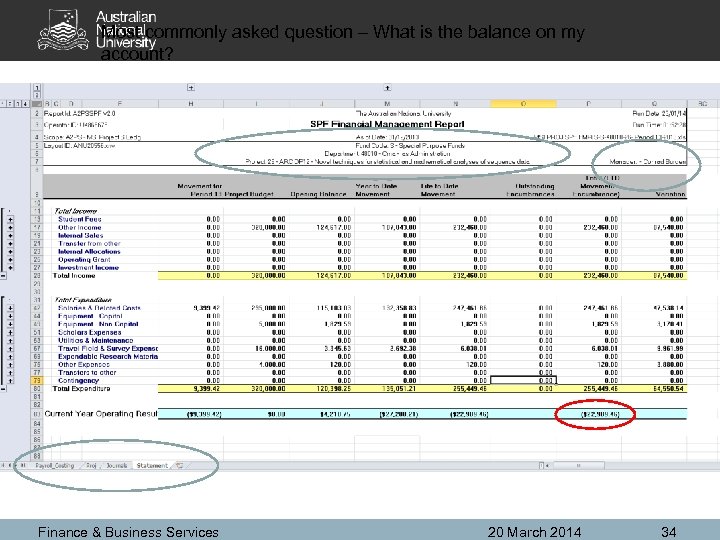Image resolution: width=720 pixels, height=540 pixels.
Task: Expand the Internal Sales row group
Action: pyautogui.click(x=11, y=236)
